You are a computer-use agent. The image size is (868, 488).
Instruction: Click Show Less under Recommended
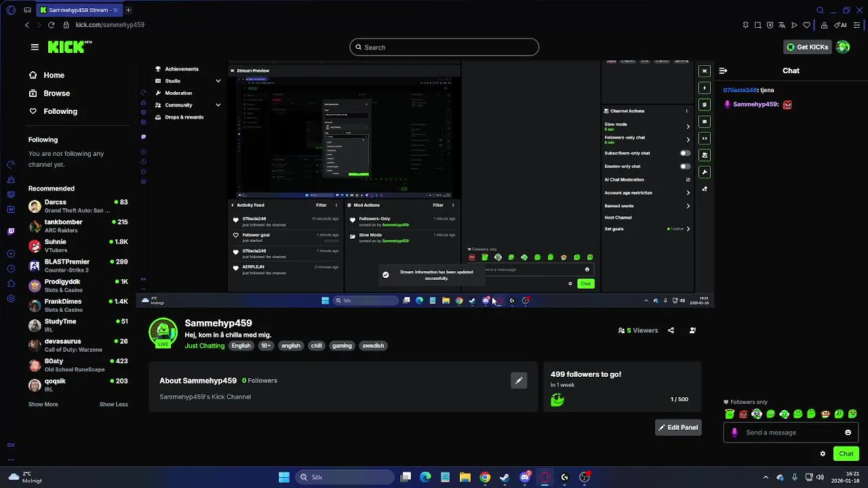[114, 404]
